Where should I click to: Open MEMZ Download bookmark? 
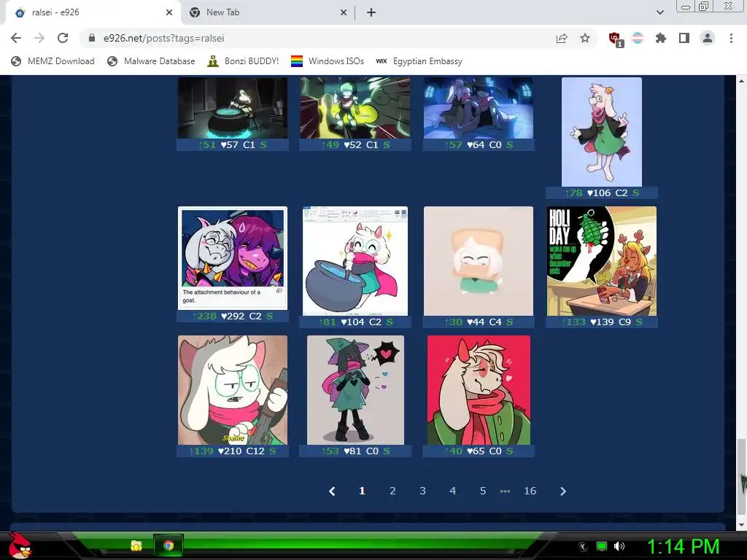53,61
